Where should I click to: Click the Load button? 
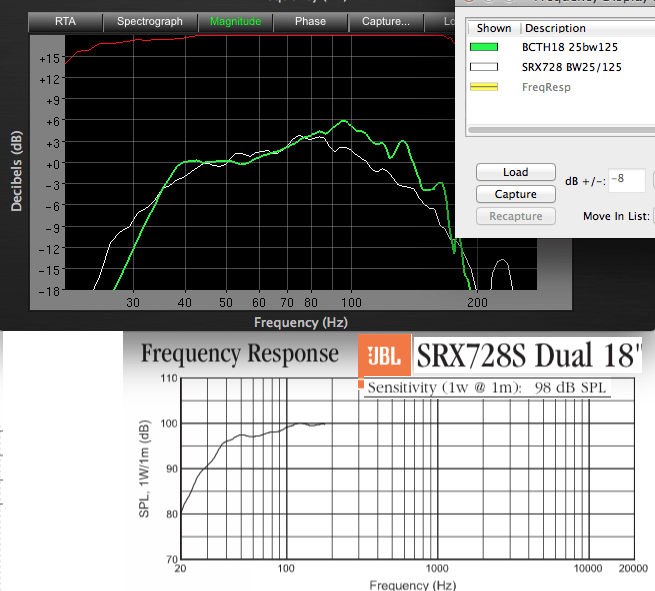click(515, 172)
